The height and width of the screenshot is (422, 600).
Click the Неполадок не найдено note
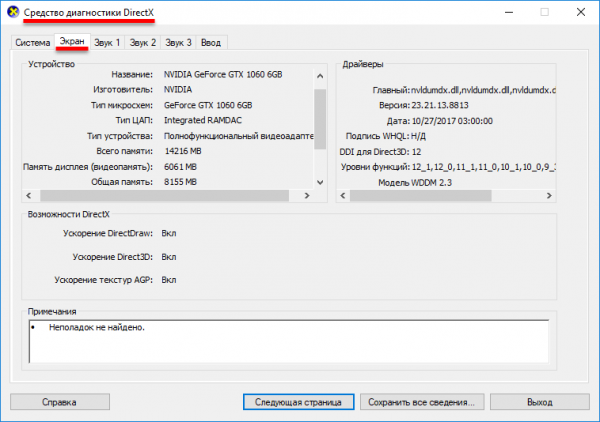[96, 327]
